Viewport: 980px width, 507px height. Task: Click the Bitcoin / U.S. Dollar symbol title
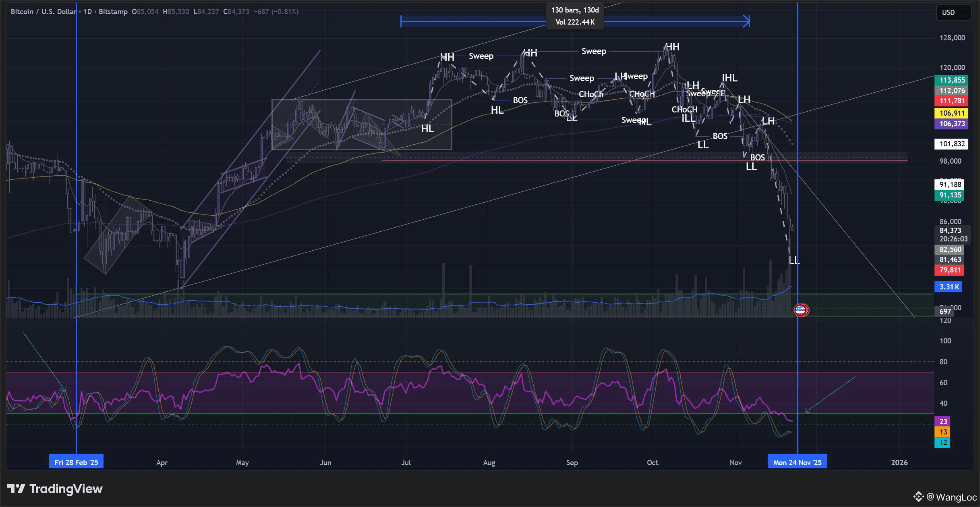[43, 12]
